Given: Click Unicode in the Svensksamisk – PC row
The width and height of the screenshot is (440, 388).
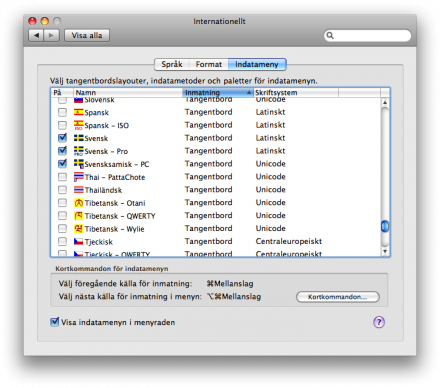Looking at the screenshot, I should [271, 164].
